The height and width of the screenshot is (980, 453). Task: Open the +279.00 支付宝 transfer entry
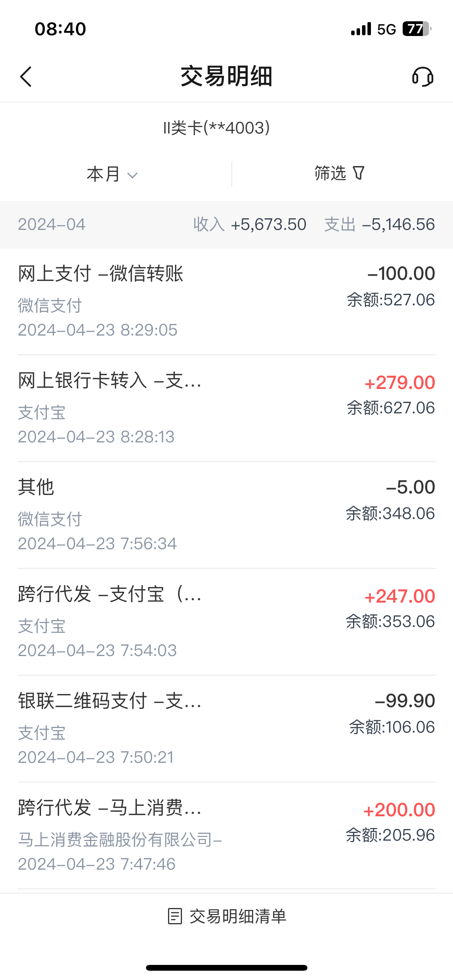(226, 408)
